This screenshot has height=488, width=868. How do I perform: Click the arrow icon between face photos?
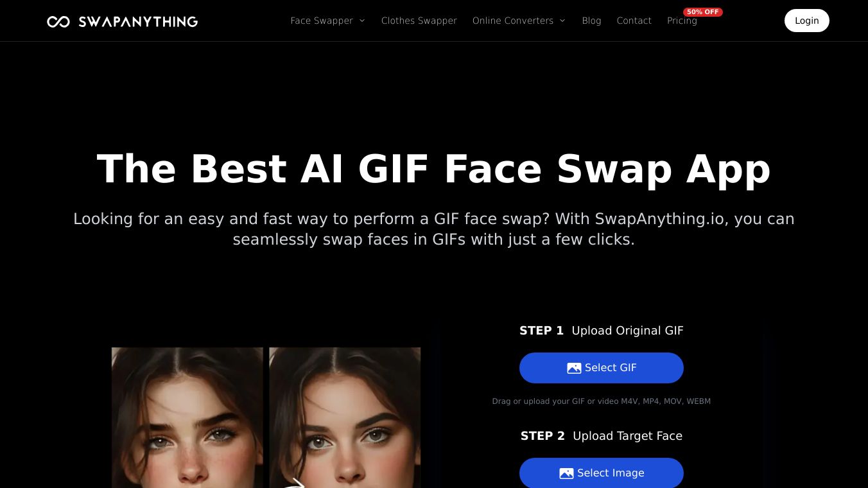pyautogui.click(x=297, y=483)
